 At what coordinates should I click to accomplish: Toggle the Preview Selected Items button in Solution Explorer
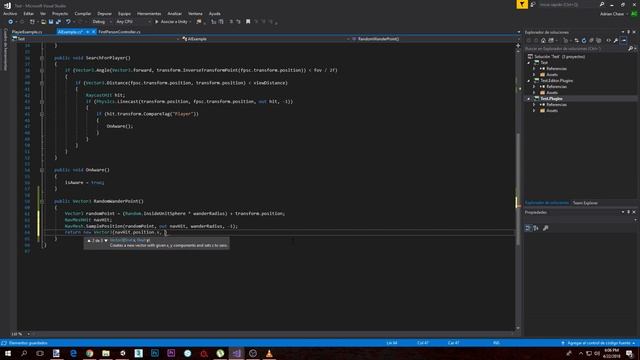click(x=624, y=40)
